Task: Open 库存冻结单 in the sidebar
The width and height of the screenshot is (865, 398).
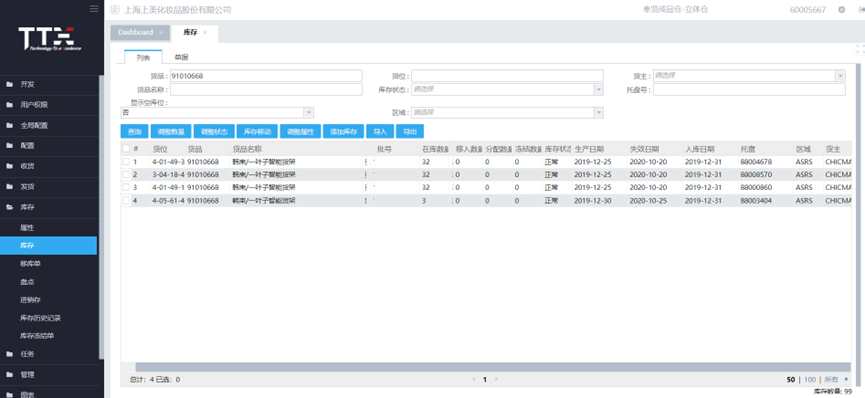Action: (x=37, y=336)
